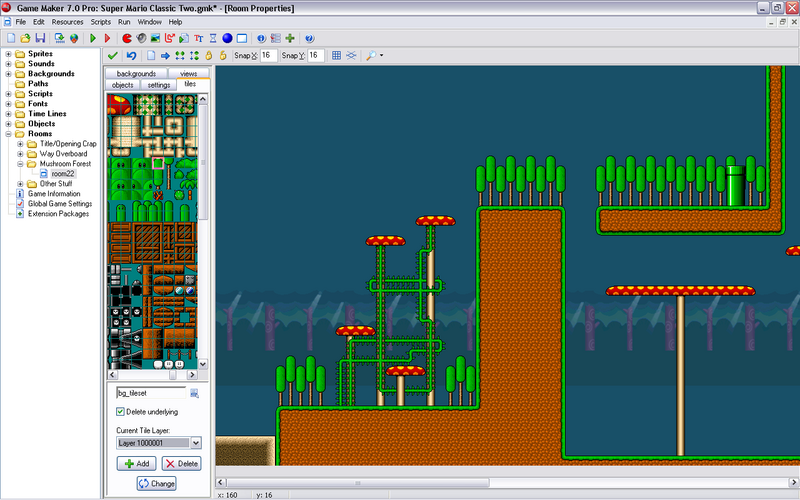Switch to the objects tab

[x=123, y=85]
